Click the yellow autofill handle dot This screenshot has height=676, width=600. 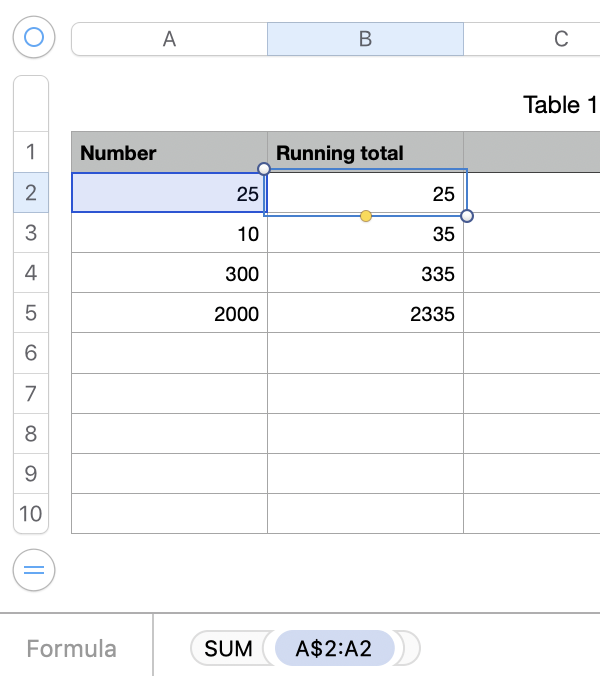(366, 216)
